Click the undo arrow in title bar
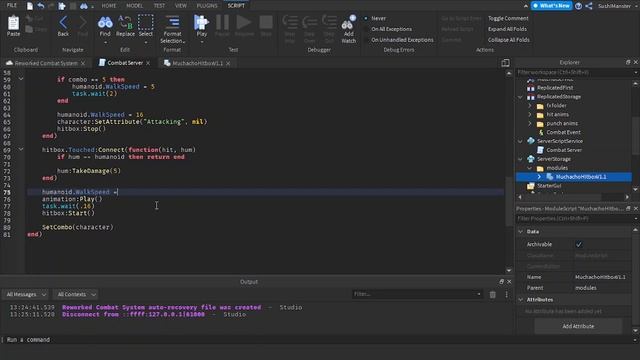Viewport: 640px width, 360px height. (x=41, y=6)
